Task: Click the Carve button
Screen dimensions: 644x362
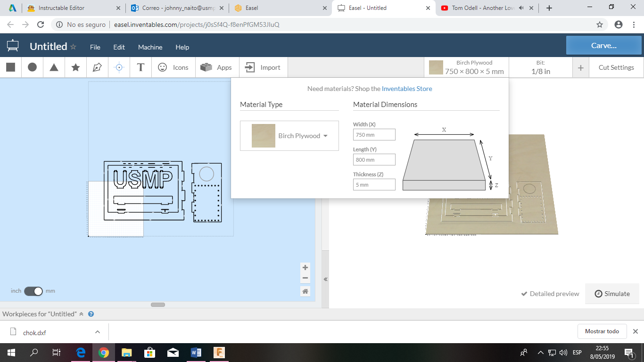Action: point(604,46)
